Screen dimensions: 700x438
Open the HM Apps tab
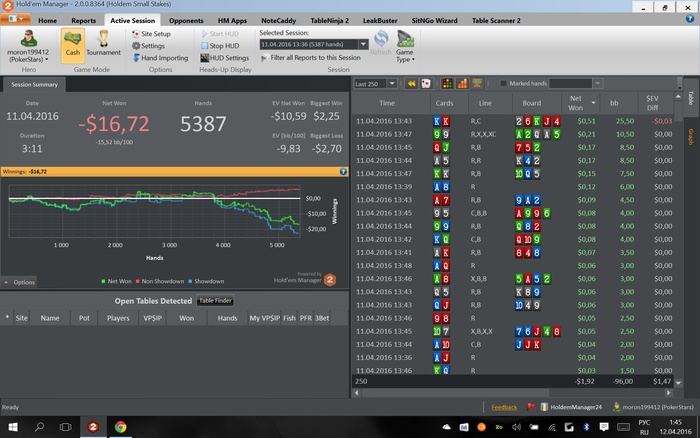coord(232,21)
